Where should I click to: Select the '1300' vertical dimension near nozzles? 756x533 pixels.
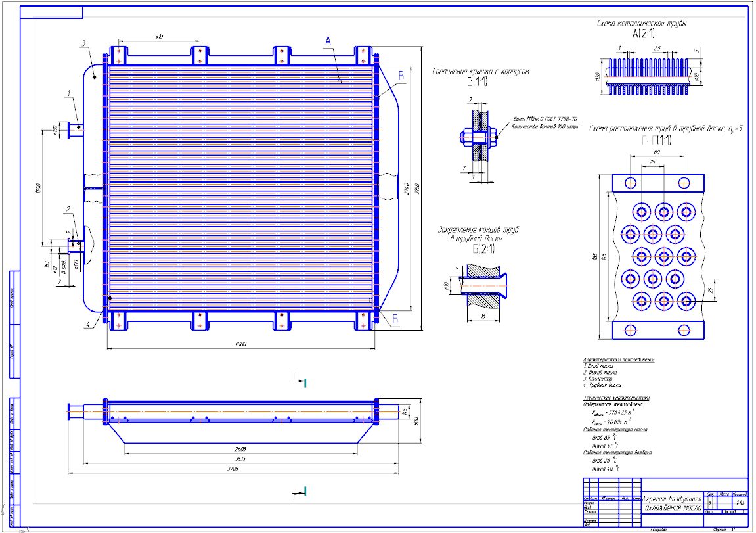pos(38,189)
